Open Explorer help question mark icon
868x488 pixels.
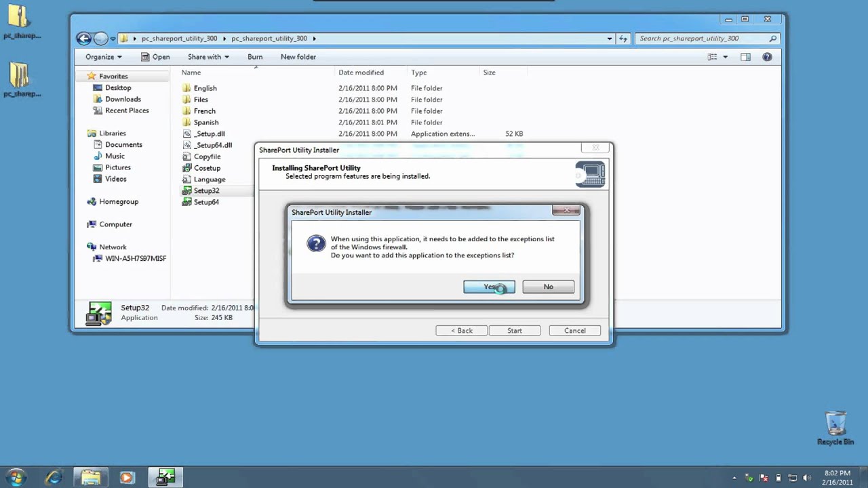pos(767,57)
